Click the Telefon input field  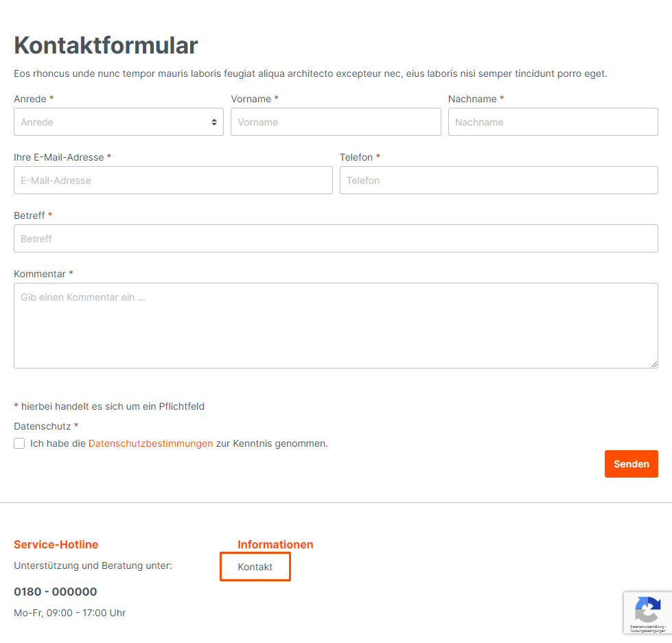tap(498, 180)
